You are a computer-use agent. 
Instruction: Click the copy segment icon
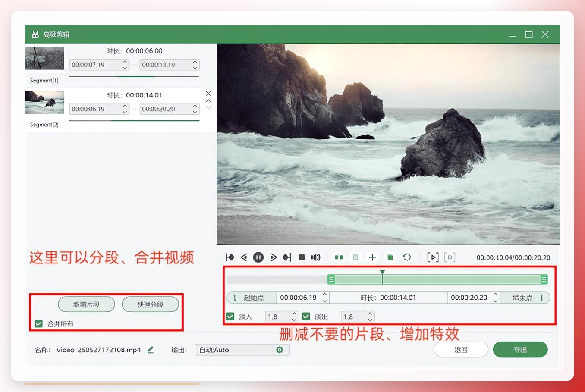(x=390, y=257)
